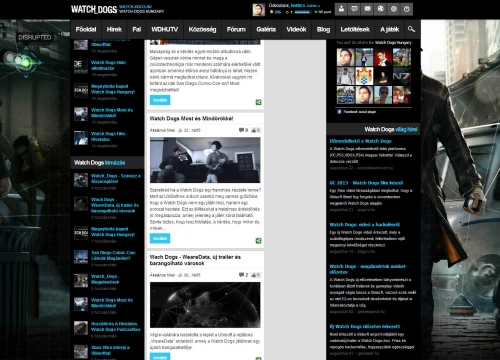
Task: Open the Letöltések menu item
Action: point(355,29)
